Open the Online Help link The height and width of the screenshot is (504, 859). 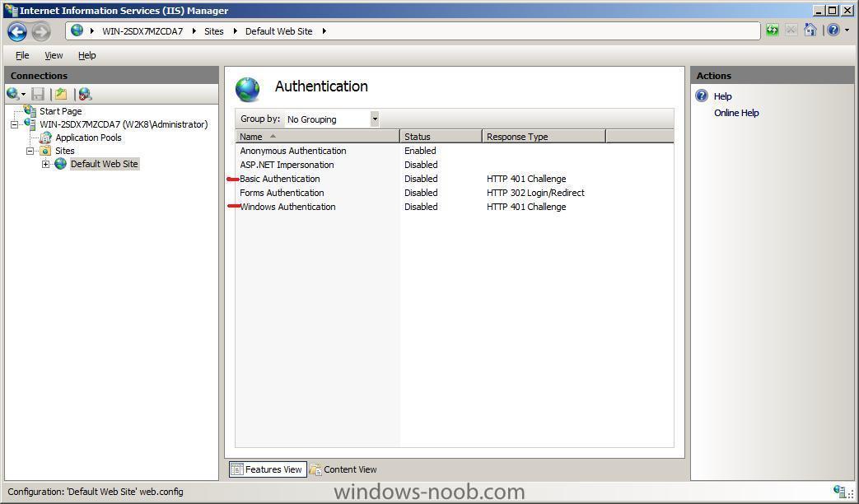pyautogui.click(x=736, y=113)
